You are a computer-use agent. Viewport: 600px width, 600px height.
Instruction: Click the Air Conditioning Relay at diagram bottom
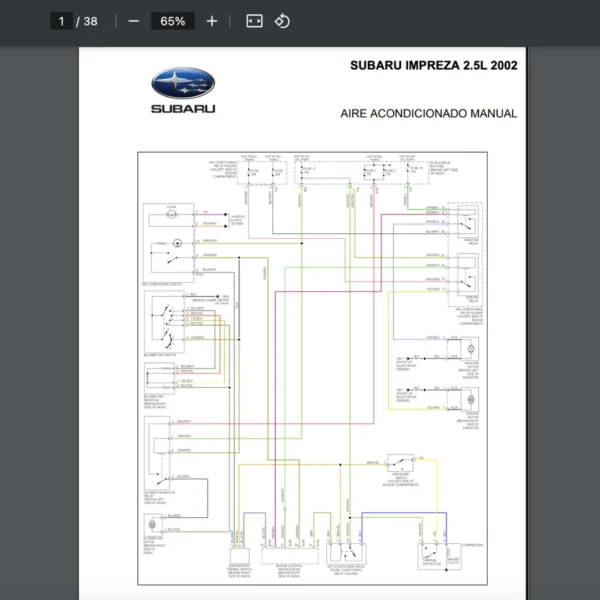(349, 552)
